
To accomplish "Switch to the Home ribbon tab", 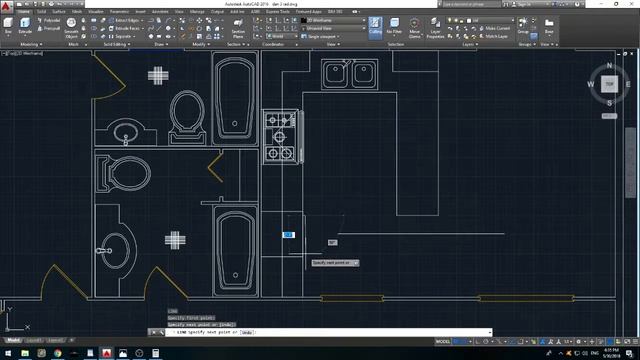I will (x=23, y=12).
